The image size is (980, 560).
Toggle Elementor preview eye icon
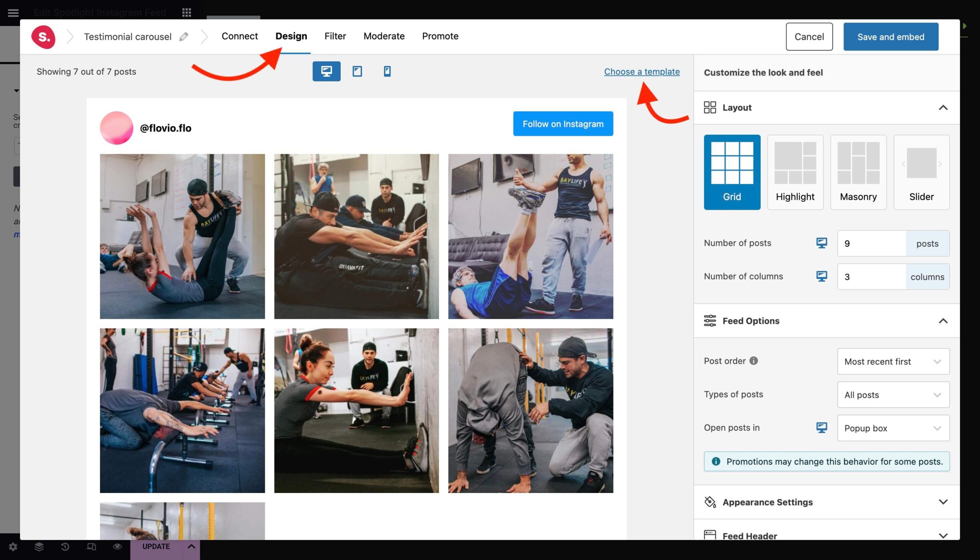tap(117, 547)
